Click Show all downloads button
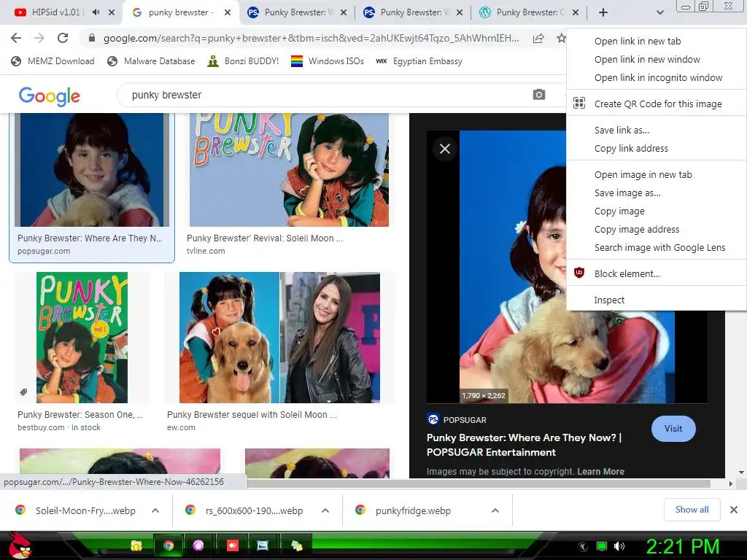Image resolution: width=747 pixels, height=560 pixels. tap(692, 510)
